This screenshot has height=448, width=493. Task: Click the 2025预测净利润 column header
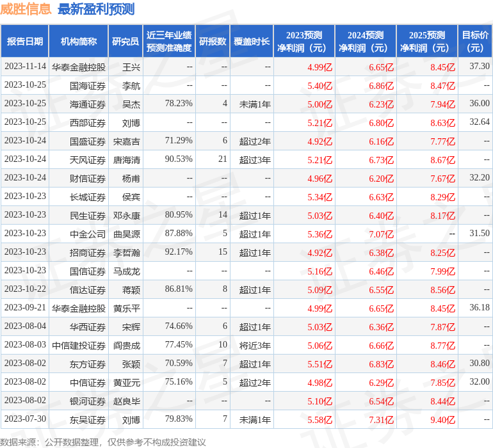[427, 41]
